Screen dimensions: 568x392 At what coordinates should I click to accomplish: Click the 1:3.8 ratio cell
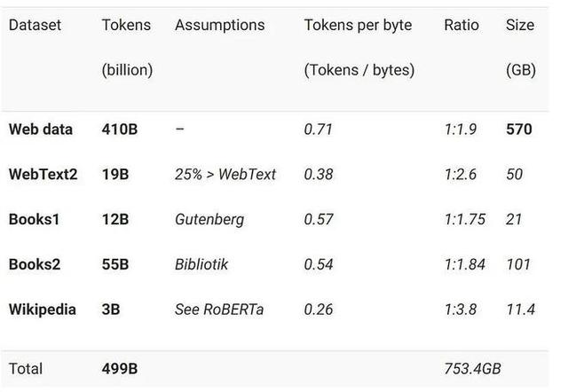coord(461,310)
